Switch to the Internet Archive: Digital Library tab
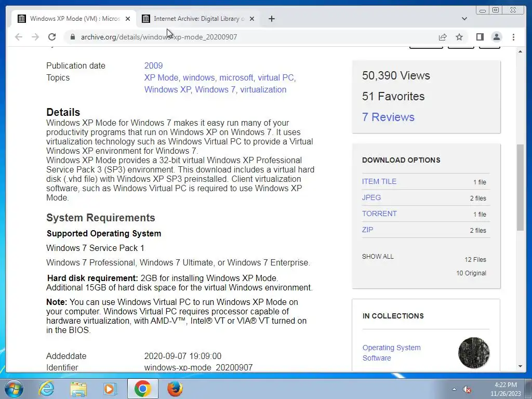 (x=198, y=19)
